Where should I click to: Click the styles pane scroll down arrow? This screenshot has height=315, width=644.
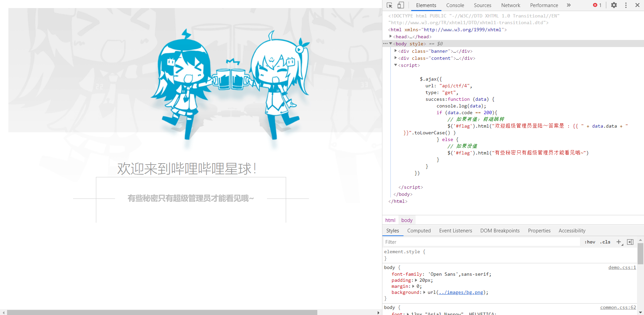click(640, 312)
